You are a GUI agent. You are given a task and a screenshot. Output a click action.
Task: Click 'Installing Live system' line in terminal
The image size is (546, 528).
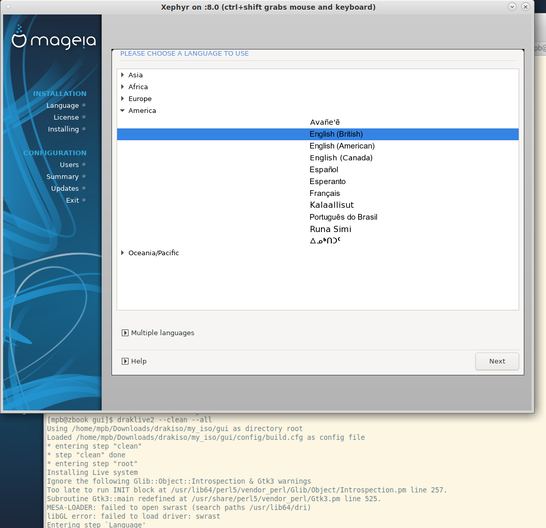click(x=92, y=473)
